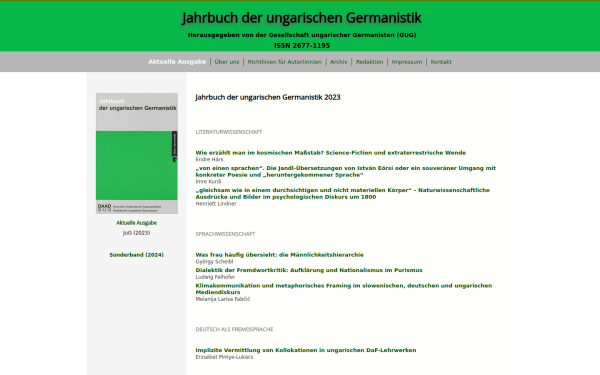Click the SPRACHWISSENSCHAFT section heading
Viewport: 600px width, 375px height.
(x=225, y=234)
